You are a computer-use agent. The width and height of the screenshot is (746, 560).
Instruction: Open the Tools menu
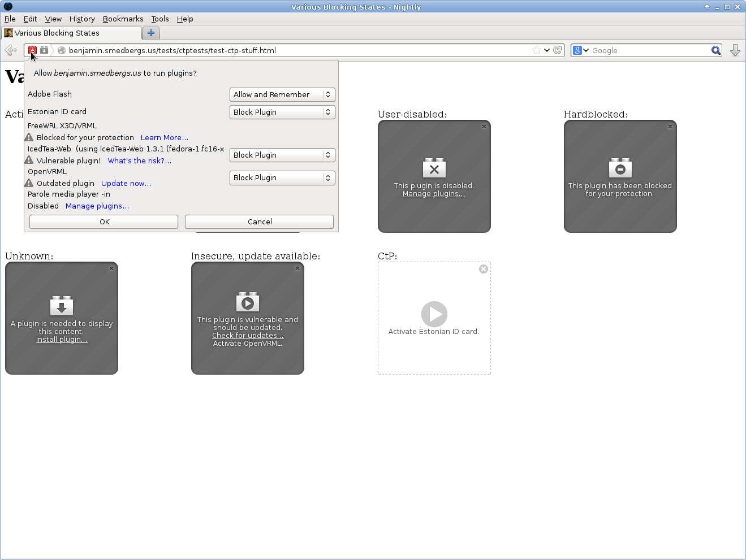tap(159, 19)
